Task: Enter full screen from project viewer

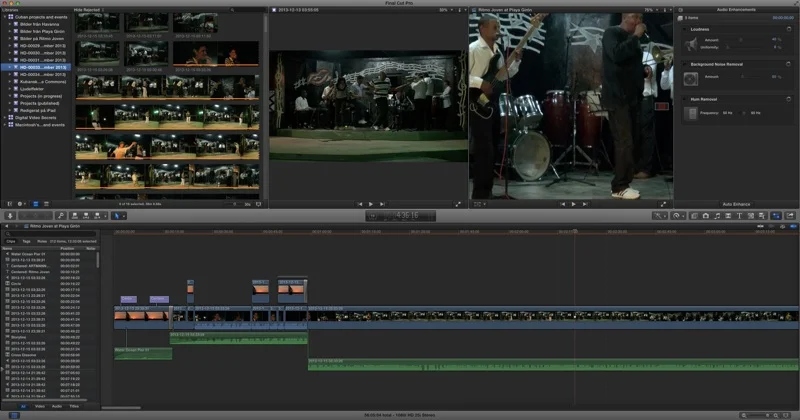Action: point(663,204)
